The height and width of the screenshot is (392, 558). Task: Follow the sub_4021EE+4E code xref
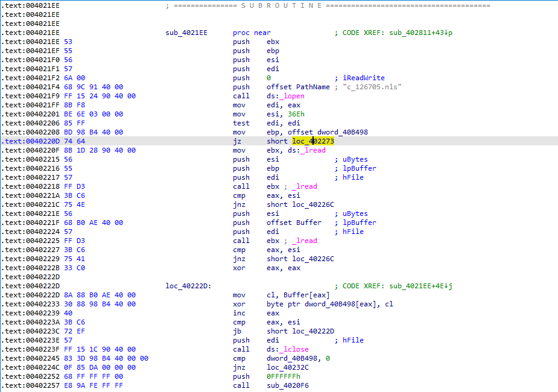click(420, 286)
